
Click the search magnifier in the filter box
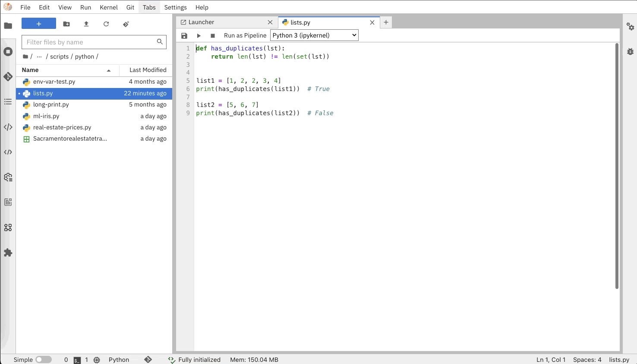[160, 42]
